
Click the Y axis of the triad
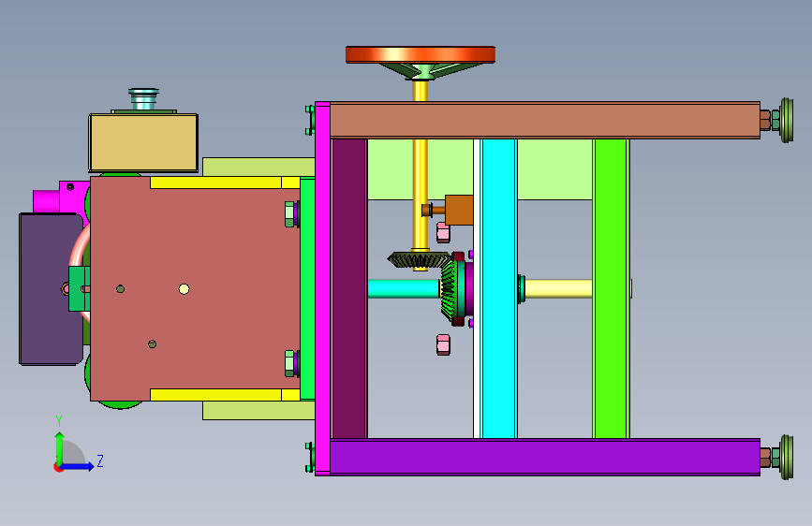[x=60, y=446]
